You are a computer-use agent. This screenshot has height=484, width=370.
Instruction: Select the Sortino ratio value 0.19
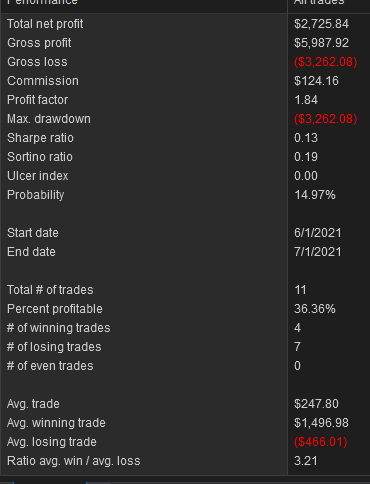click(306, 157)
